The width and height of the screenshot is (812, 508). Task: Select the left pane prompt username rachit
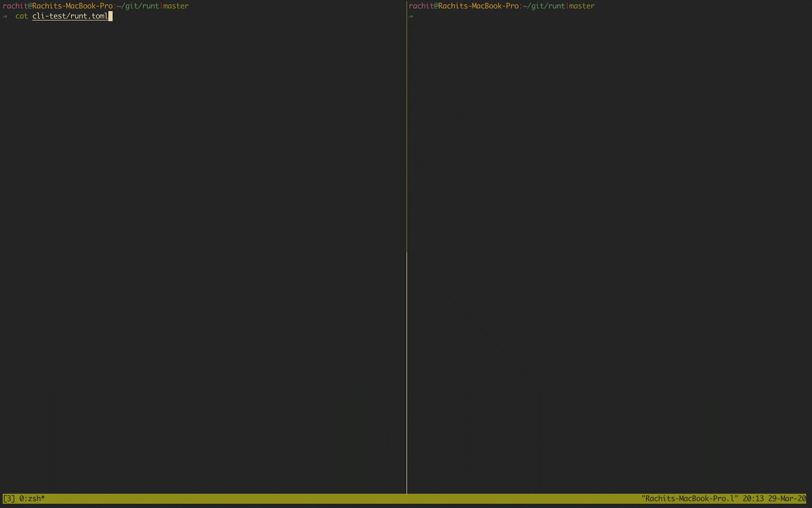click(15, 6)
